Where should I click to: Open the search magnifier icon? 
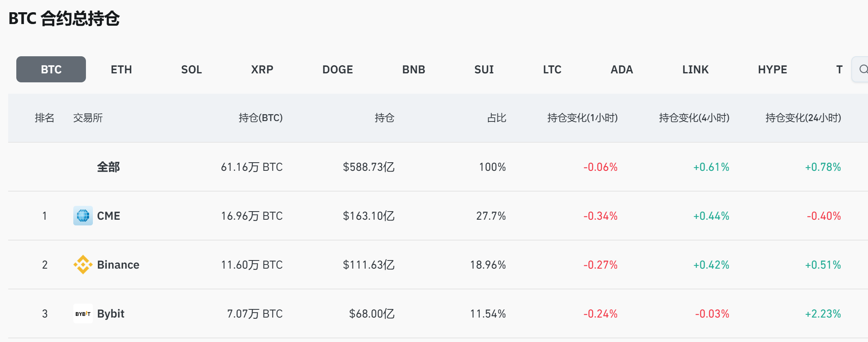tap(863, 69)
